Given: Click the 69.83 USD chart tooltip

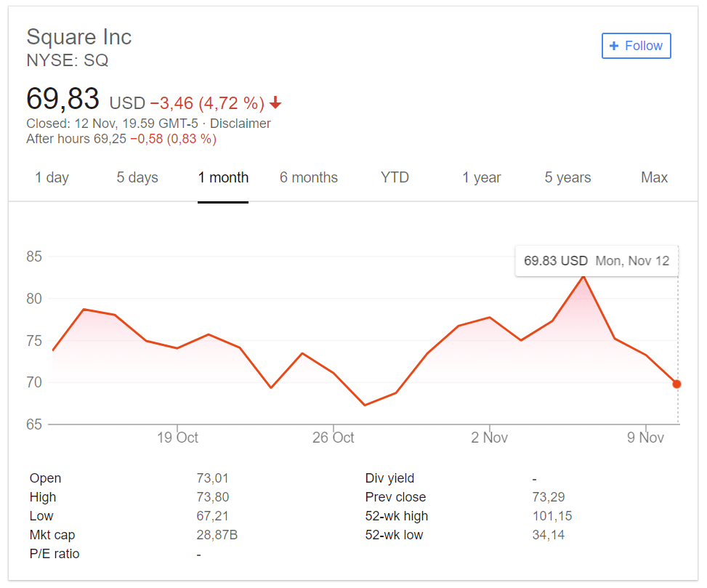Looking at the screenshot, I should [597, 261].
